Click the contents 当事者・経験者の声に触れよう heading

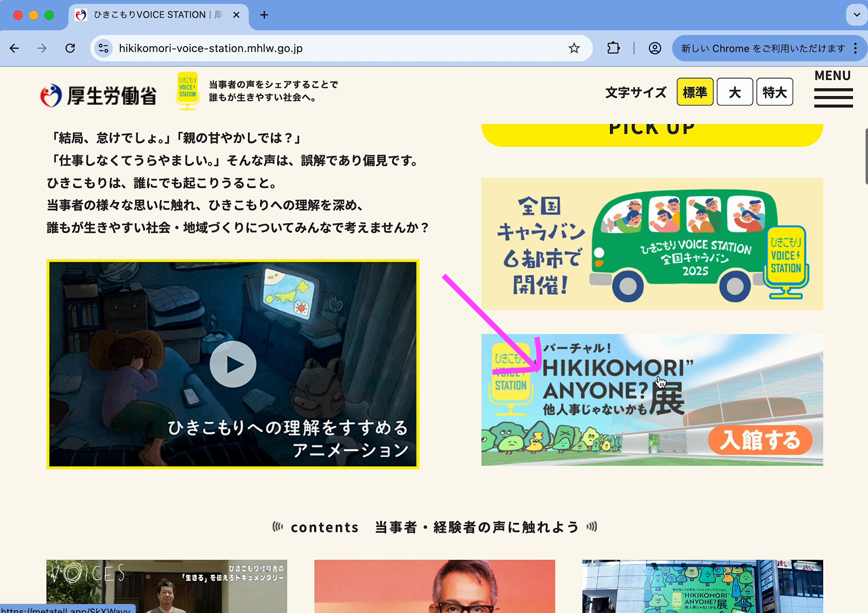coord(434,527)
